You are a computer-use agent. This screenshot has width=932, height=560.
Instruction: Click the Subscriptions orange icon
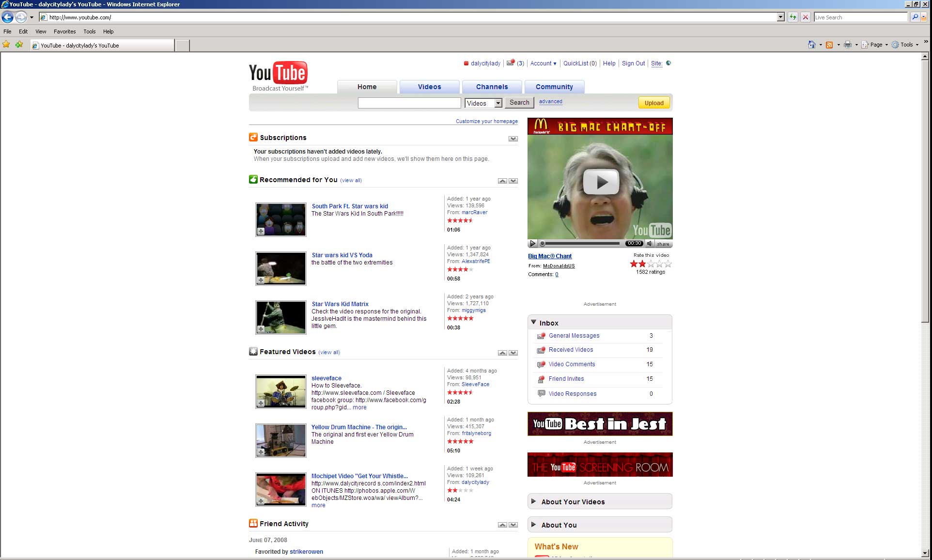[253, 137]
